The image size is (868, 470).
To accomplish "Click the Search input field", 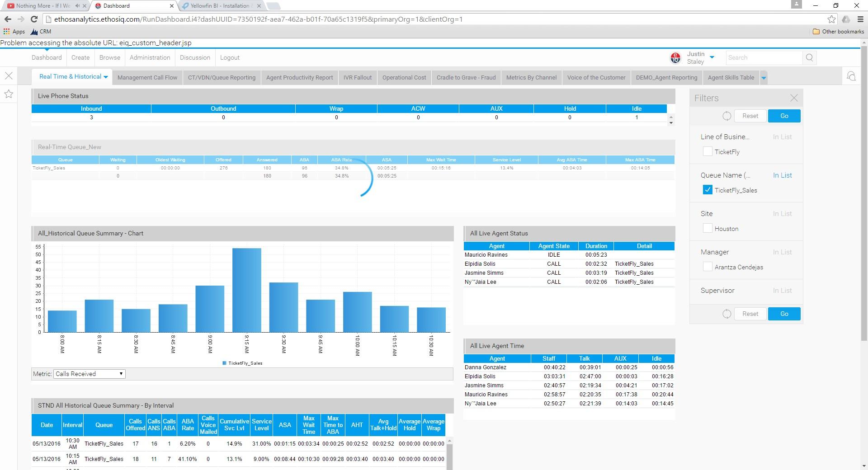I will pos(764,57).
